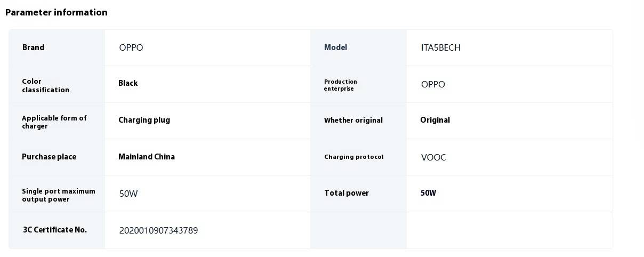The image size is (644, 257).
Task: Click the OPPO brand value
Action: (x=131, y=47)
